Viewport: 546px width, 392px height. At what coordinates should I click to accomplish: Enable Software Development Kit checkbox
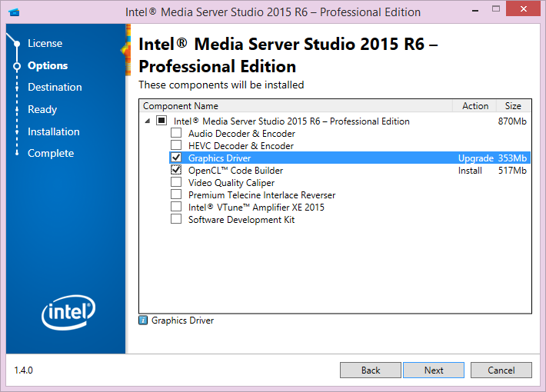176,219
